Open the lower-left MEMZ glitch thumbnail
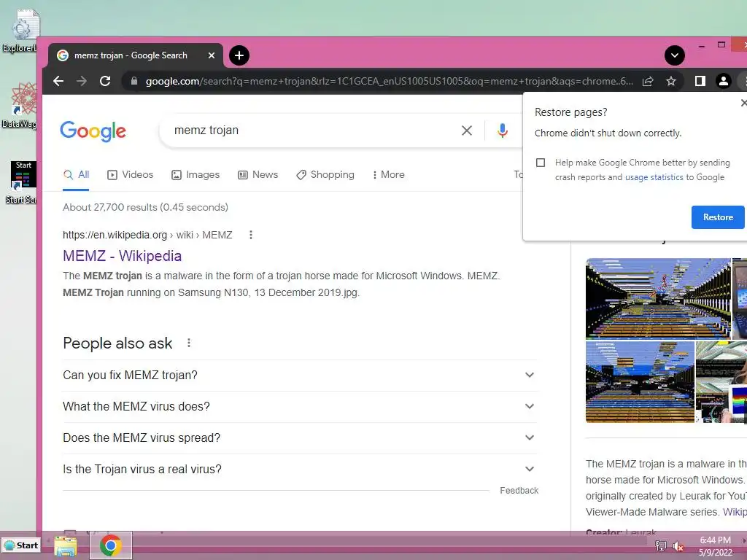The width and height of the screenshot is (747, 560). 640,382
